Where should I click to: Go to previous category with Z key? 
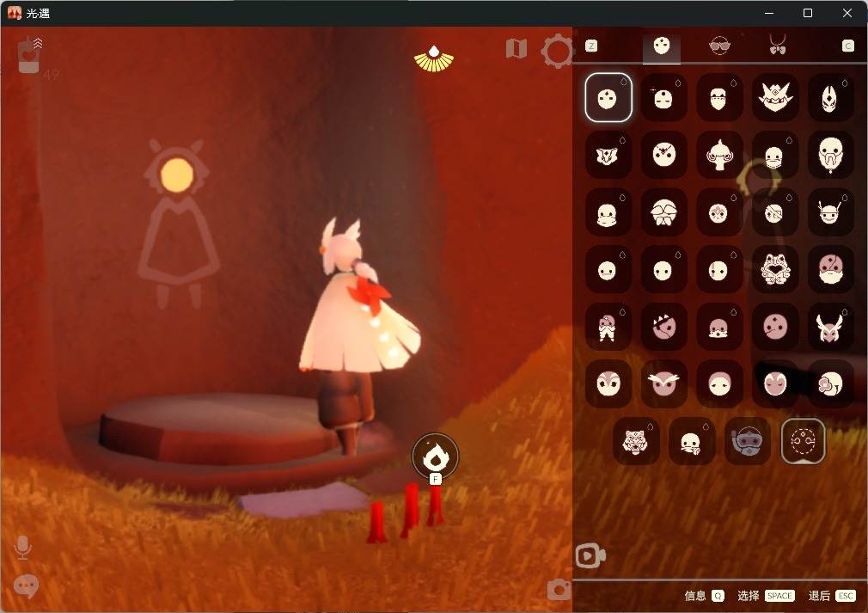coord(591,46)
